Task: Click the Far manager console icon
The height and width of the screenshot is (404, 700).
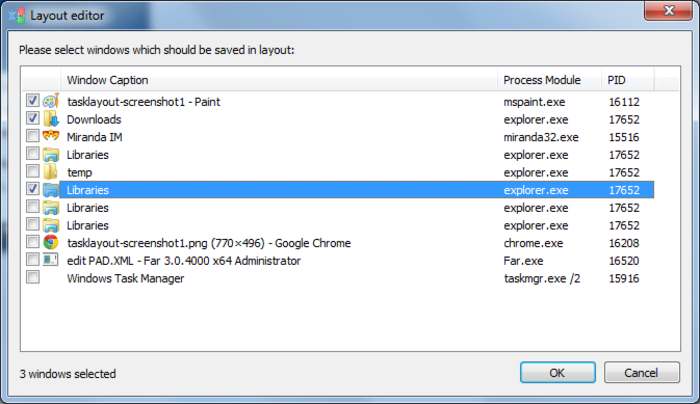Action: tap(50, 259)
